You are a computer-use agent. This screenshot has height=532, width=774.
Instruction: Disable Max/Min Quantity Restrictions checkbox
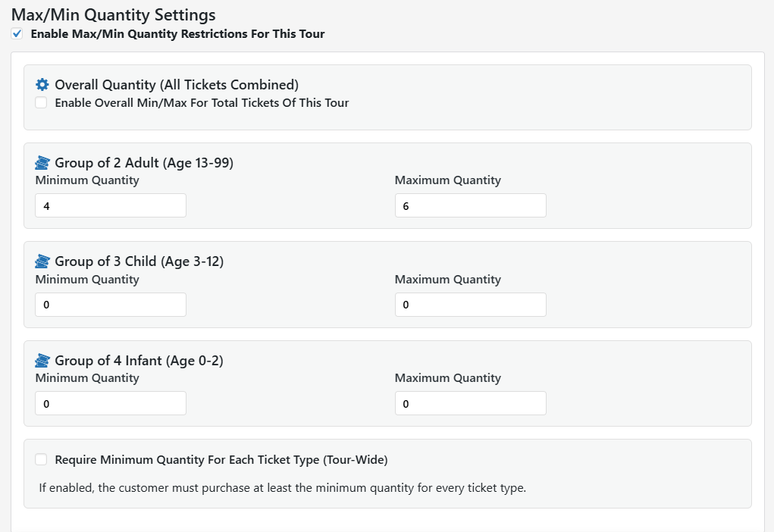[x=17, y=34]
